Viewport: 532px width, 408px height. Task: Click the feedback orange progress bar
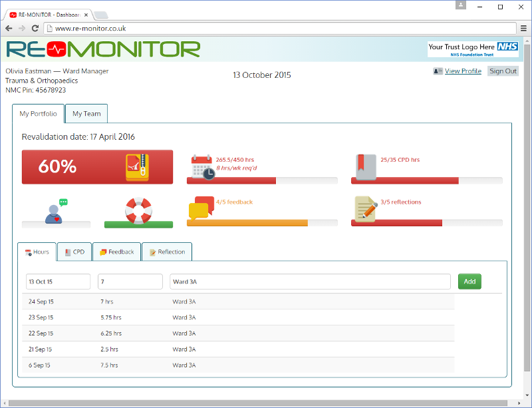coord(262,223)
